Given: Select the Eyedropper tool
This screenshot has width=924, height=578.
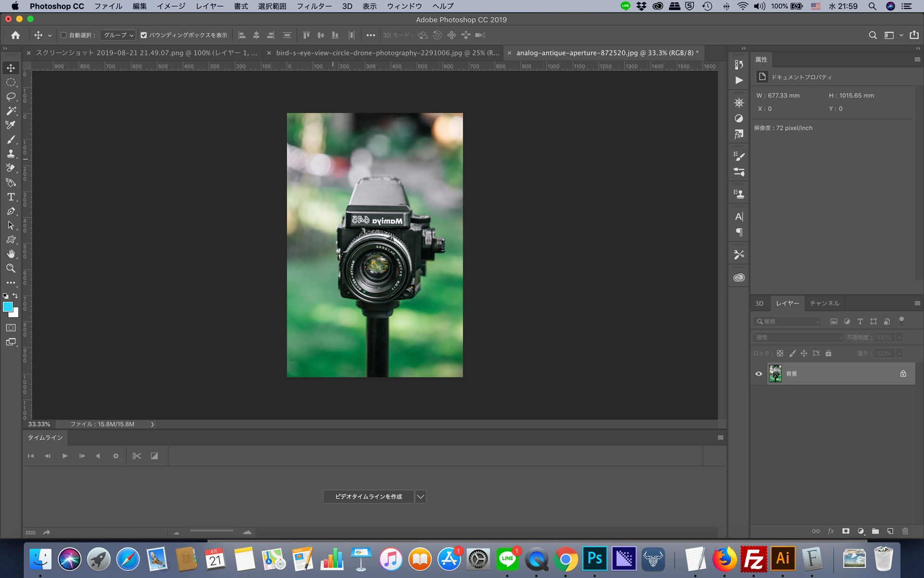Looking at the screenshot, I should point(10,126).
